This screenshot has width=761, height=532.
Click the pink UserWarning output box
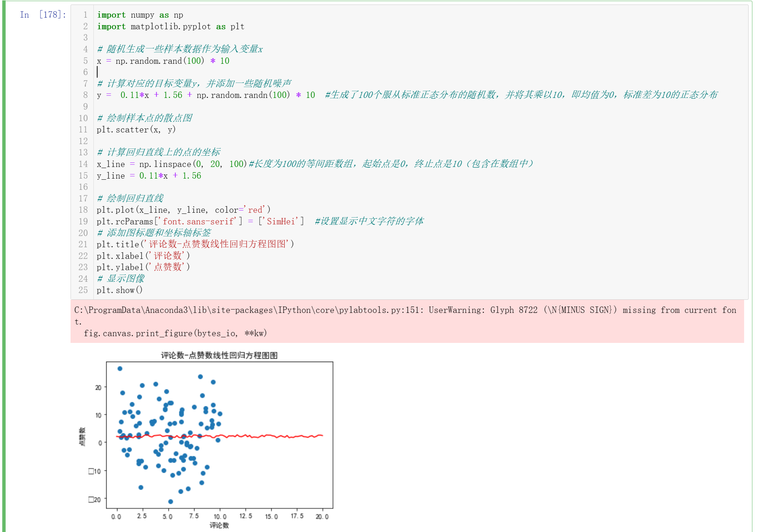(x=407, y=321)
